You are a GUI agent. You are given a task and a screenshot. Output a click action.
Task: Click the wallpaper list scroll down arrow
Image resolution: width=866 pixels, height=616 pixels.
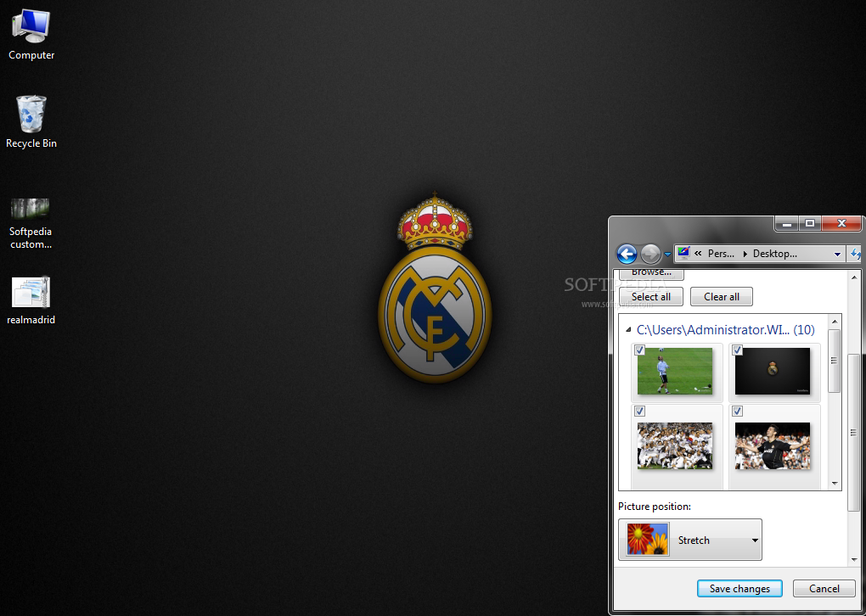pos(835,484)
